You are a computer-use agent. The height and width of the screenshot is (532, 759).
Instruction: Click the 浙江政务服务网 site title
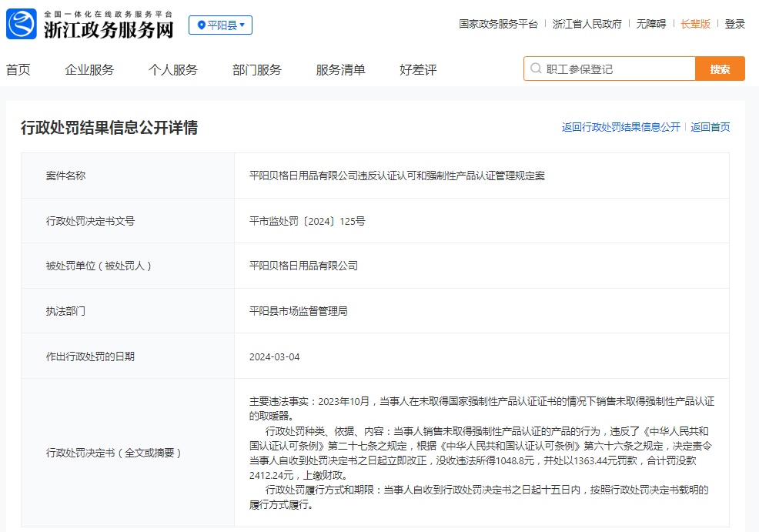(x=109, y=29)
